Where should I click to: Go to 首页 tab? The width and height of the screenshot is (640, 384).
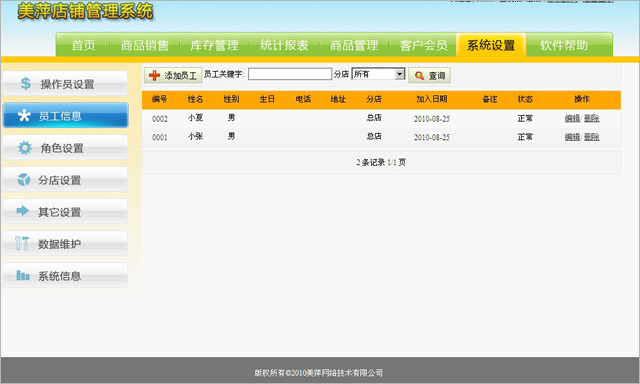click(84, 45)
